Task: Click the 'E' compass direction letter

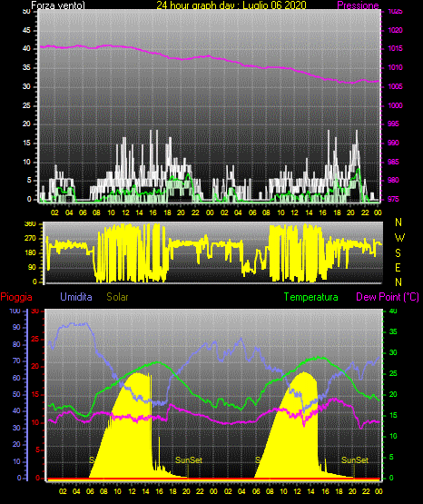Action: 398,268
